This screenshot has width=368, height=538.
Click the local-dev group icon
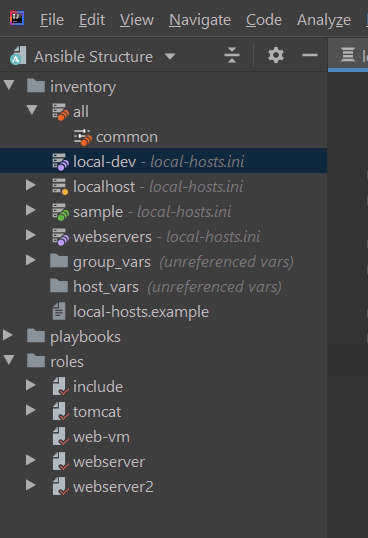(60, 162)
